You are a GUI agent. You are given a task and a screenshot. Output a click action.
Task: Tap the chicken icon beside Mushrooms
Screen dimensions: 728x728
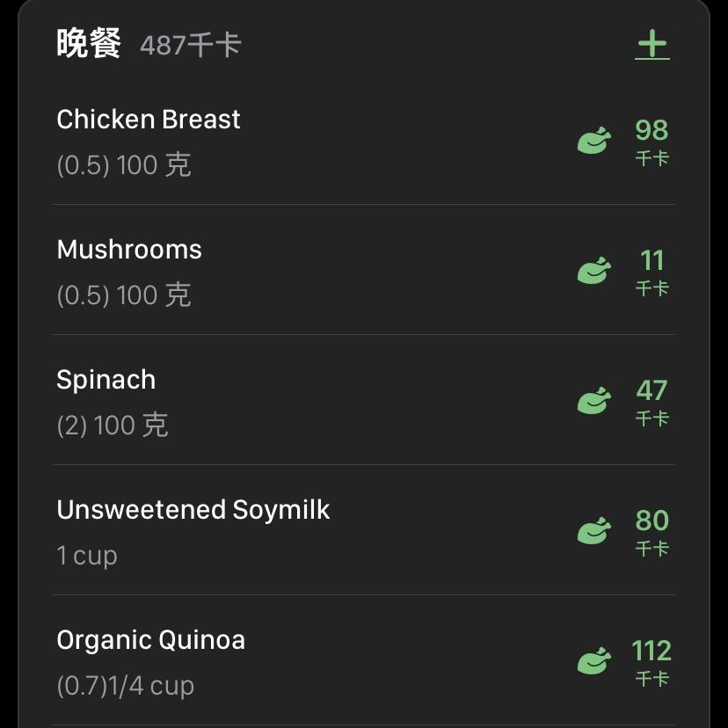pyautogui.click(x=593, y=271)
